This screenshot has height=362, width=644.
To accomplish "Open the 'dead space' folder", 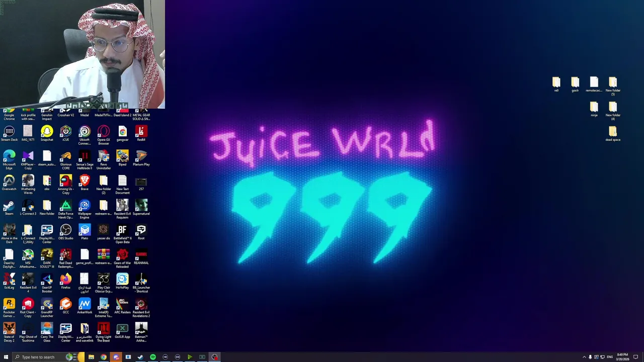I will [613, 134].
